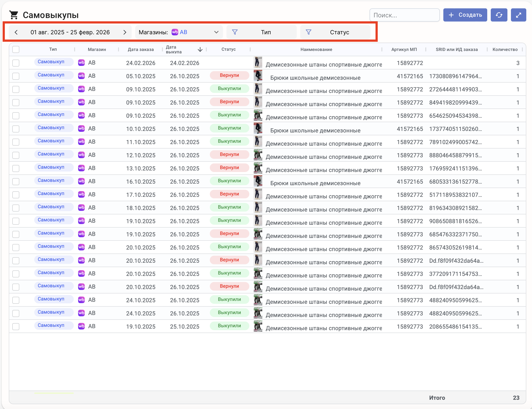Check the row with order date 24.02.2026

tap(16, 63)
